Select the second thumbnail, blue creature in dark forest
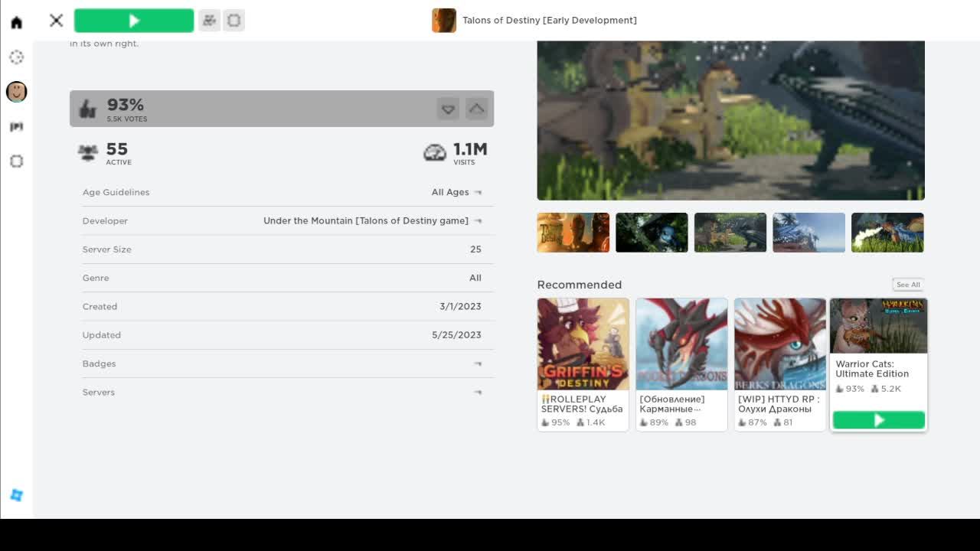 652,233
